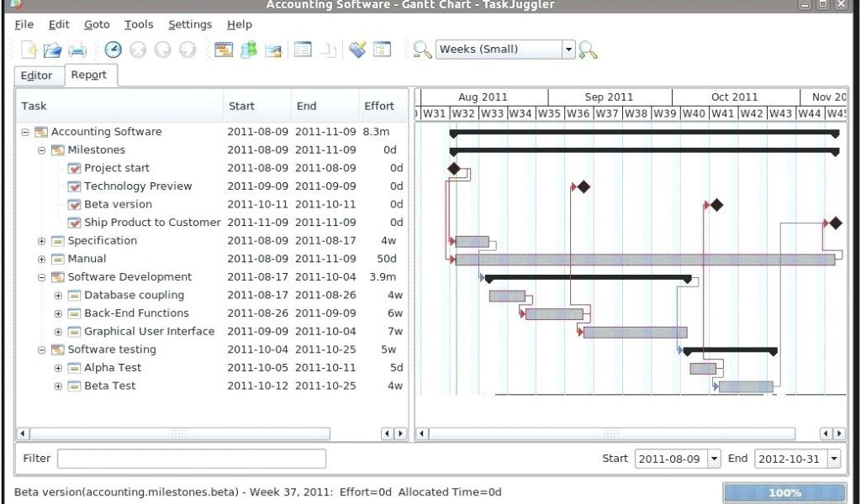Image resolution: width=861 pixels, height=504 pixels.
Task: Click the zoom in magnifier icon
Action: coord(588,50)
